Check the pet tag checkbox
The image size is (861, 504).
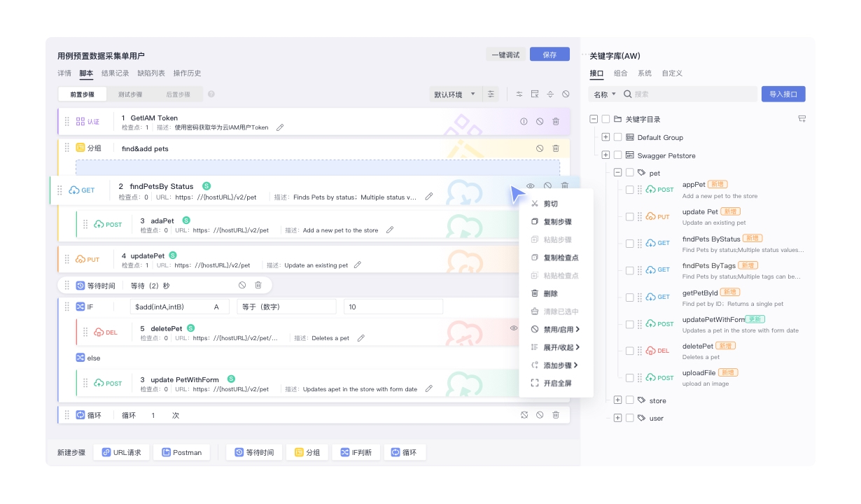(630, 173)
